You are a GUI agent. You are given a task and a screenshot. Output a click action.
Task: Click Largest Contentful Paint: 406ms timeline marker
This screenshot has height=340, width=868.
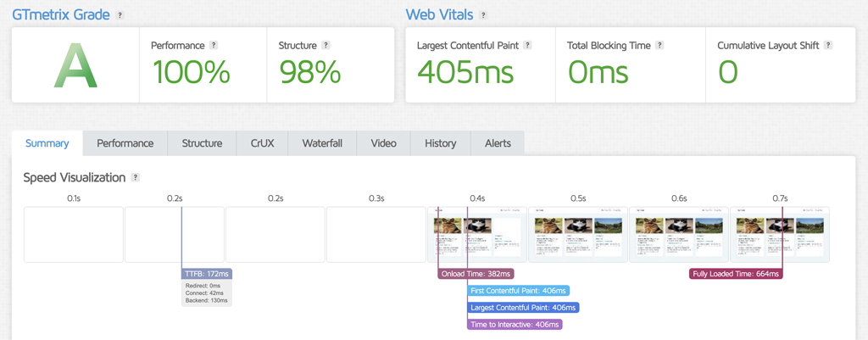pos(523,307)
